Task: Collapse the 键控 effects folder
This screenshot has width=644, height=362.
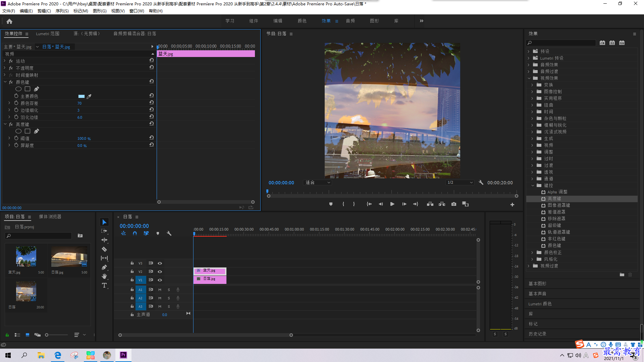Action: tap(533, 185)
